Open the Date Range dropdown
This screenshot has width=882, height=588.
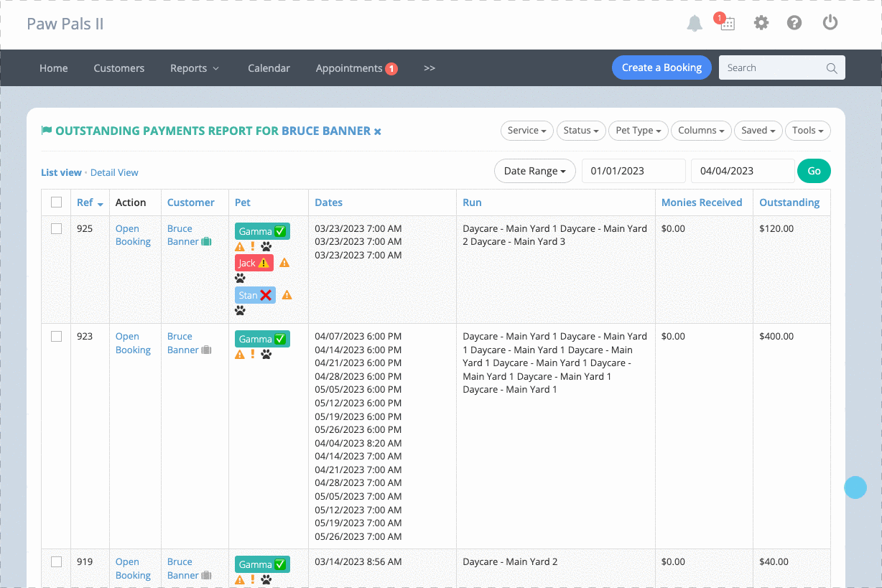pyautogui.click(x=535, y=171)
